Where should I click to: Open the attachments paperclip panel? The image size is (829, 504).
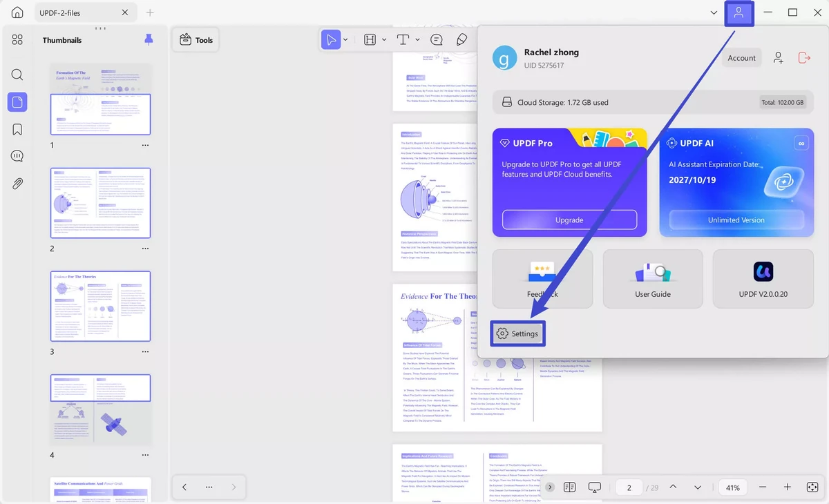coord(17,184)
